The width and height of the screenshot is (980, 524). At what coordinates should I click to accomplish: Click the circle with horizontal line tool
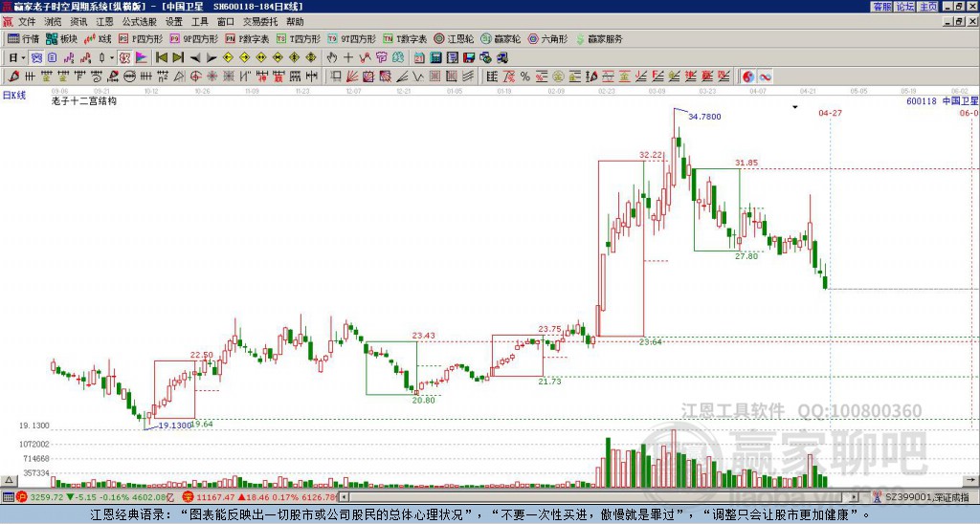(129, 76)
